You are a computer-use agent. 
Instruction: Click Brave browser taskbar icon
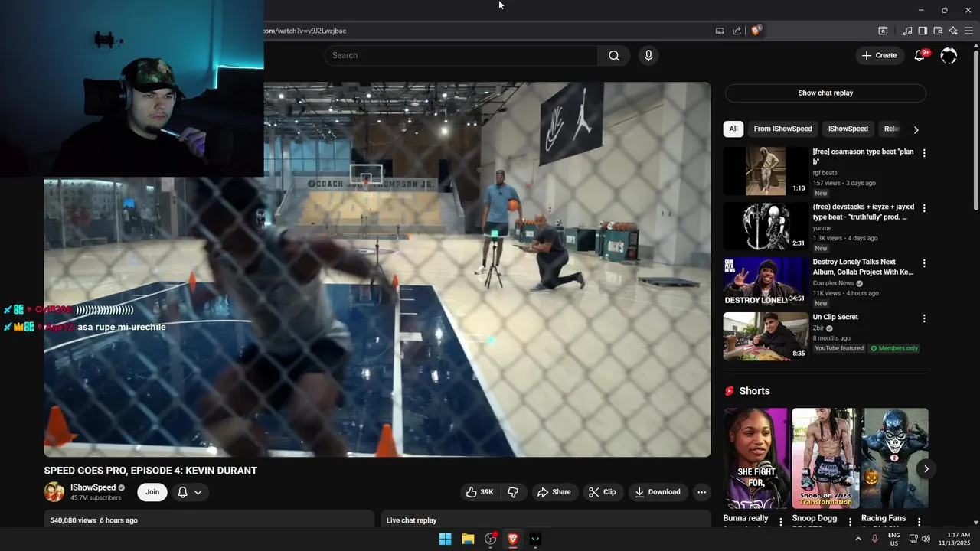513,539
